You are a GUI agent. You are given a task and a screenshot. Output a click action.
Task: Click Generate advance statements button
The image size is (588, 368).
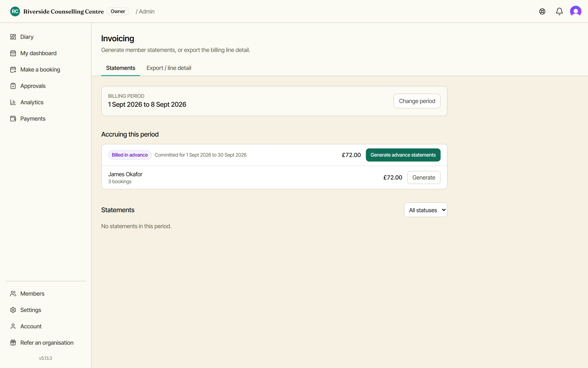(403, 155)
